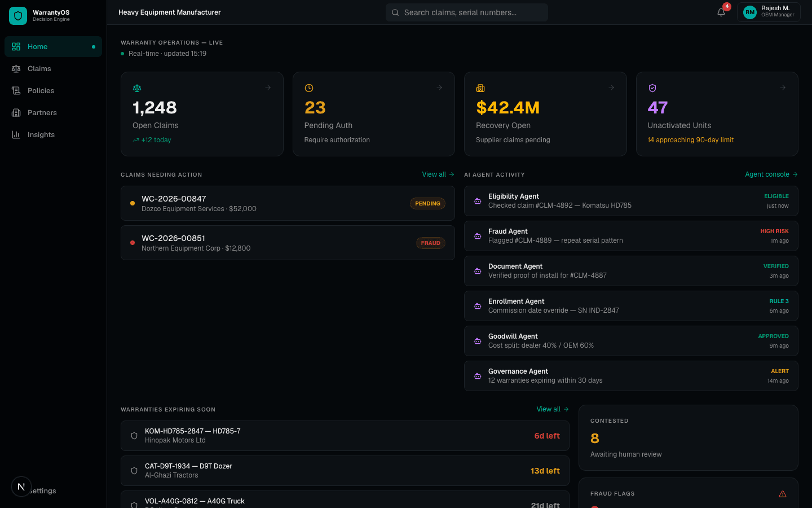Open Claims in the sidebar
The height and width of the screenshot is (508, 812).
[x=53, y=69]
